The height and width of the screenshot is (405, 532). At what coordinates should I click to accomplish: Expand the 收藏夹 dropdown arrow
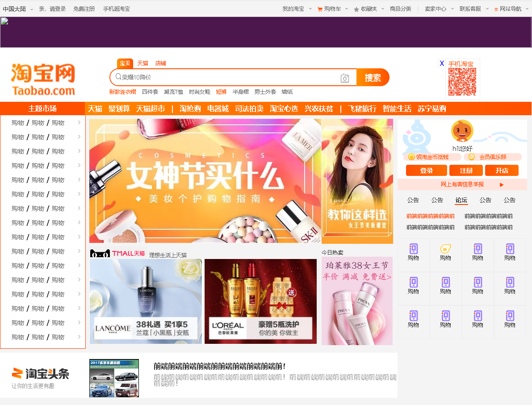click(383, 9)
